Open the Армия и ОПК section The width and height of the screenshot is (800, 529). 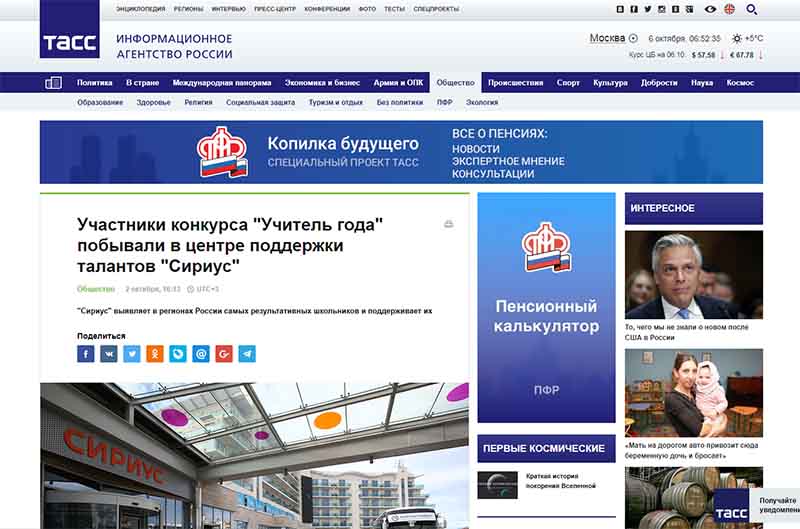coord(398,83)
